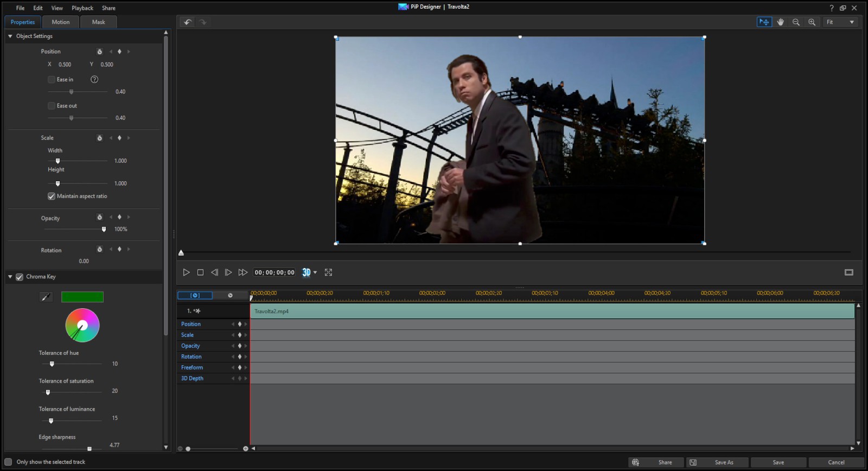Add keyframe on Freeform timeline track

(239, 367)
